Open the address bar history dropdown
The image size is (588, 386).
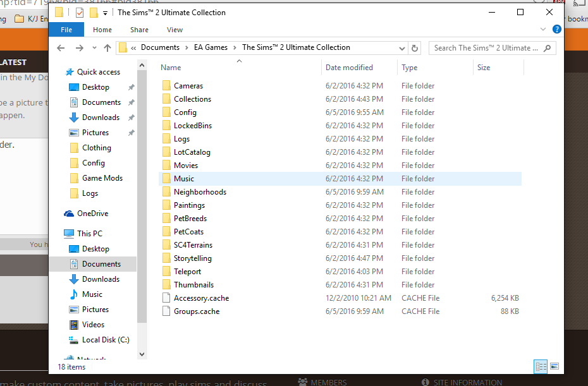402,48
